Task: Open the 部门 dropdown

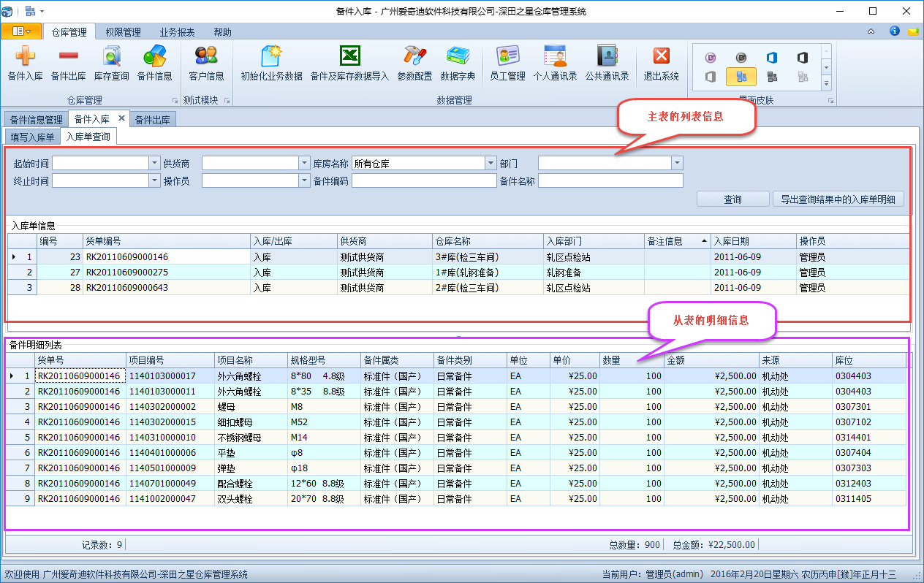Action: [677, 163]
